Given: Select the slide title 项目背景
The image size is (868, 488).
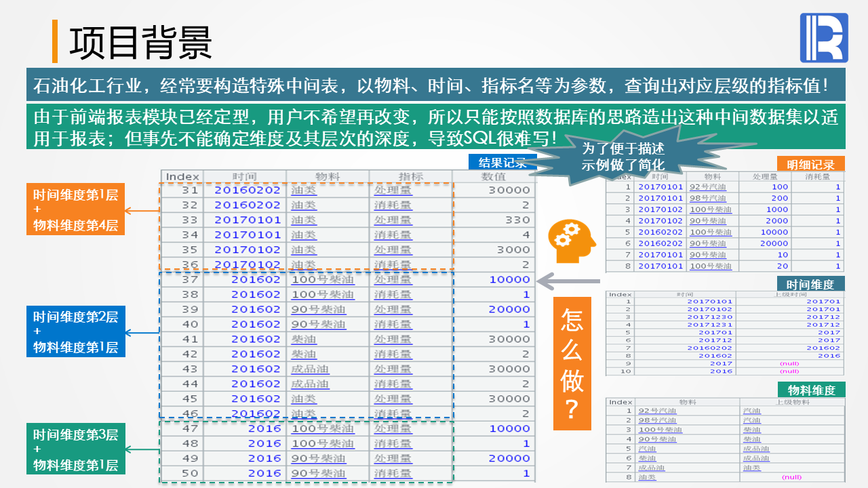Looking at the screenshot, I should point(141,42).
